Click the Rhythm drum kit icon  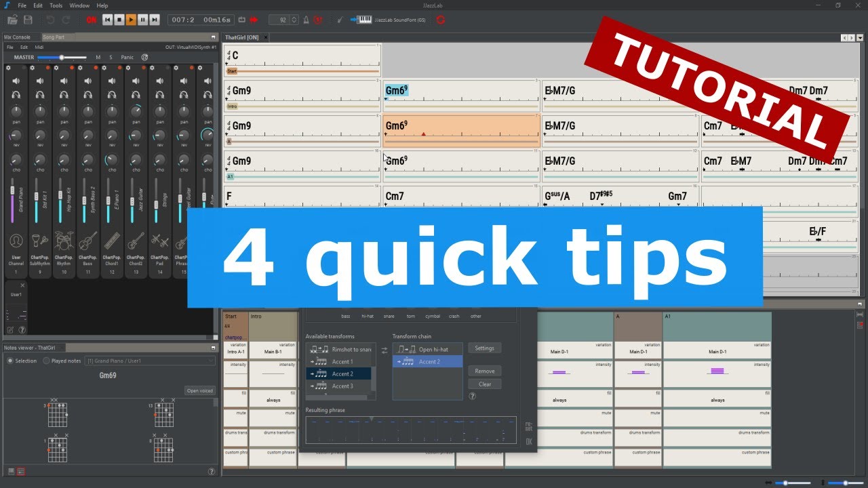point(64,241)
